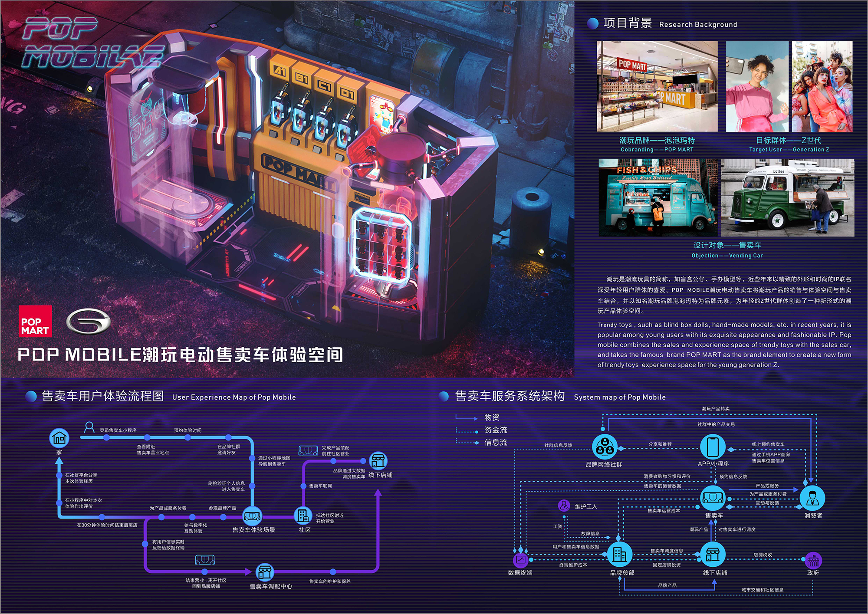The height and width of the screenshot is (614, 868).
Task: Click the step label 在品牌社群邀请好友
Action: point(229,450)
